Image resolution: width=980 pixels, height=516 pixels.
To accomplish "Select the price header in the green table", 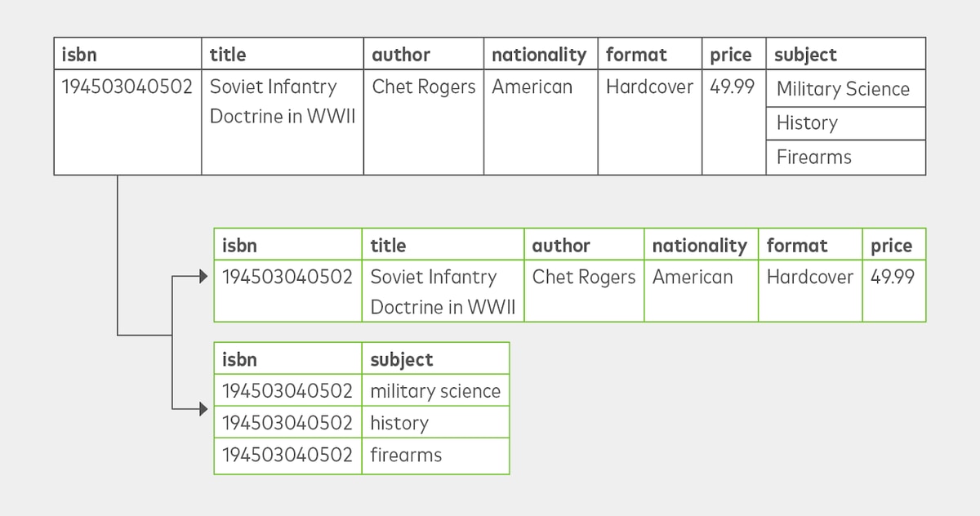I will pos(893,245).
